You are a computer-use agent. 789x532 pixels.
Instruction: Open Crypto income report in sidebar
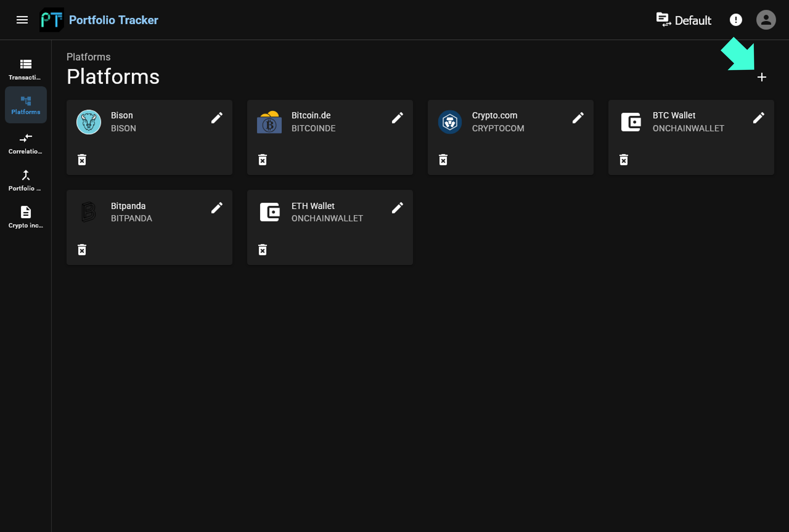click(x=26, y=218)
